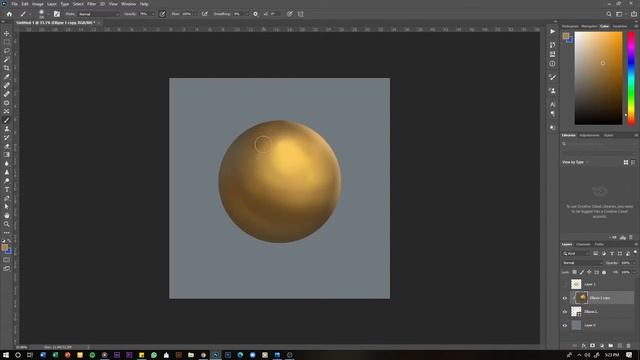The width and height of the screenshot is (640, 360).
Task: Enable airbrush-style build-up
Action: pos(204,14)
